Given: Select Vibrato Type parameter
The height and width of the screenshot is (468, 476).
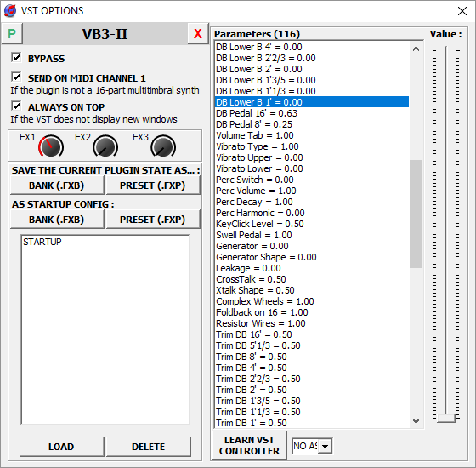Looking at the screenshot, I should coord(312,146).
